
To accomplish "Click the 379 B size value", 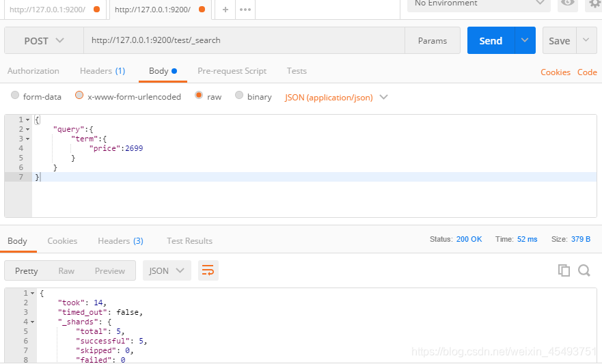I will point(581,239).
